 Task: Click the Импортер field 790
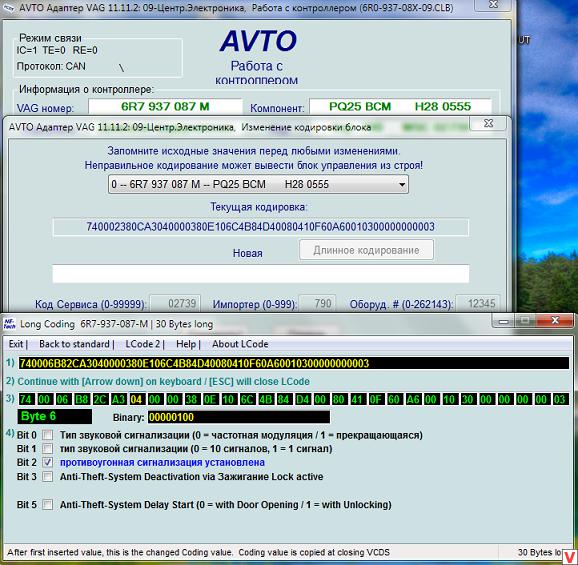coord(317,304)
